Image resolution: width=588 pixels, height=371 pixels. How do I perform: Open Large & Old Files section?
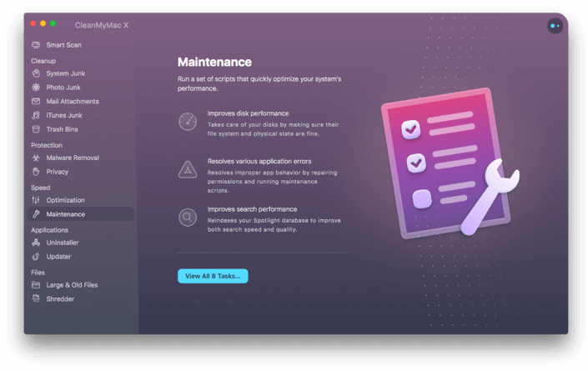click(x=72, y=285)
